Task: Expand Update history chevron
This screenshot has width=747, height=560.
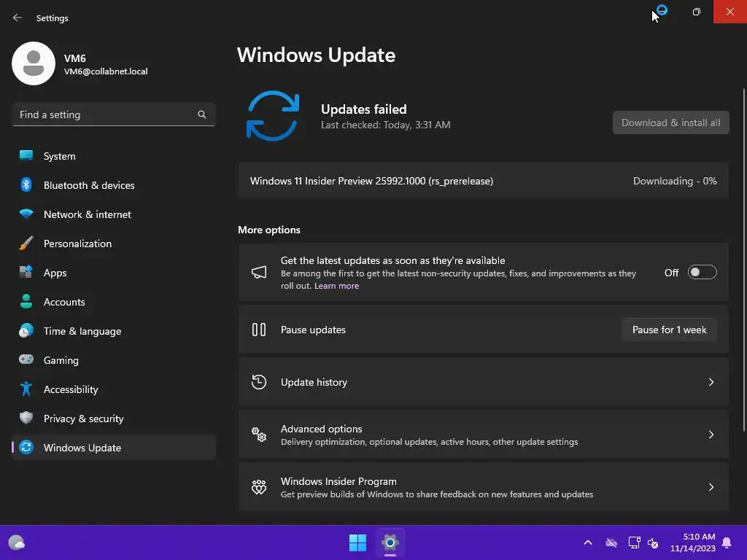Action: (711, 382)
